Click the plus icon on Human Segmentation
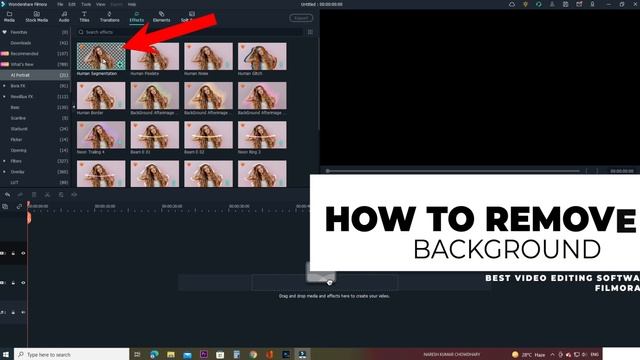Screen dimensions: 640x360 pos(120,64)
